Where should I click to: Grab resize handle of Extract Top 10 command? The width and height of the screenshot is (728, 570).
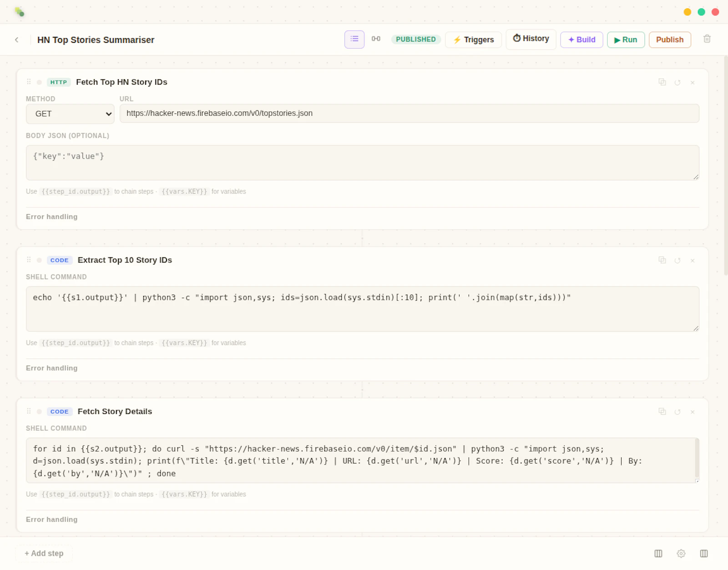(x=696, y=328)
